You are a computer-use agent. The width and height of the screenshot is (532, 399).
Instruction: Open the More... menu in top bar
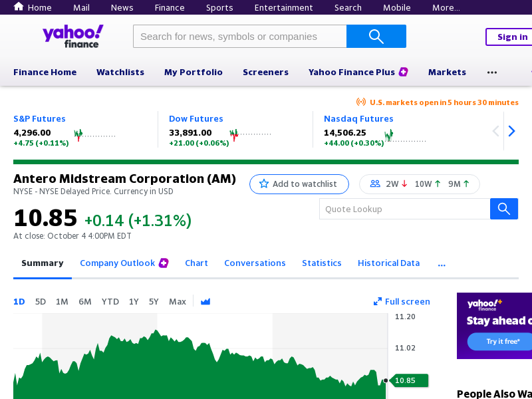click(x=446, y=7)
